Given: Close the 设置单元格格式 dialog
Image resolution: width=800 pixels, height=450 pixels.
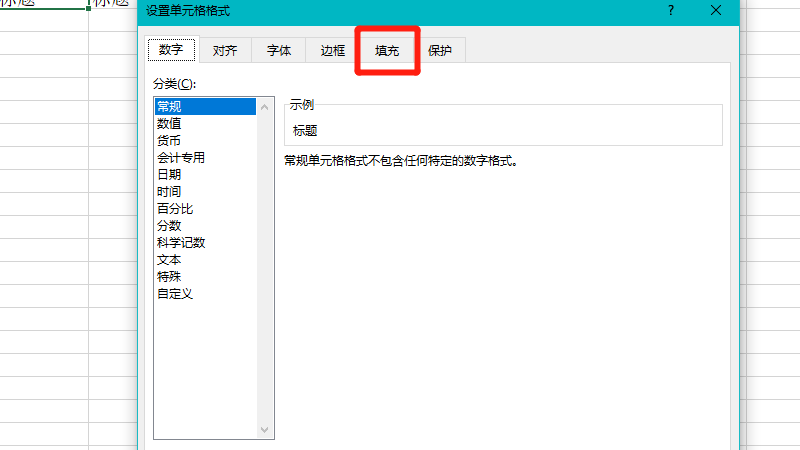Looking at the screenshot, I should pyautogui.click(x=716, y=10).
